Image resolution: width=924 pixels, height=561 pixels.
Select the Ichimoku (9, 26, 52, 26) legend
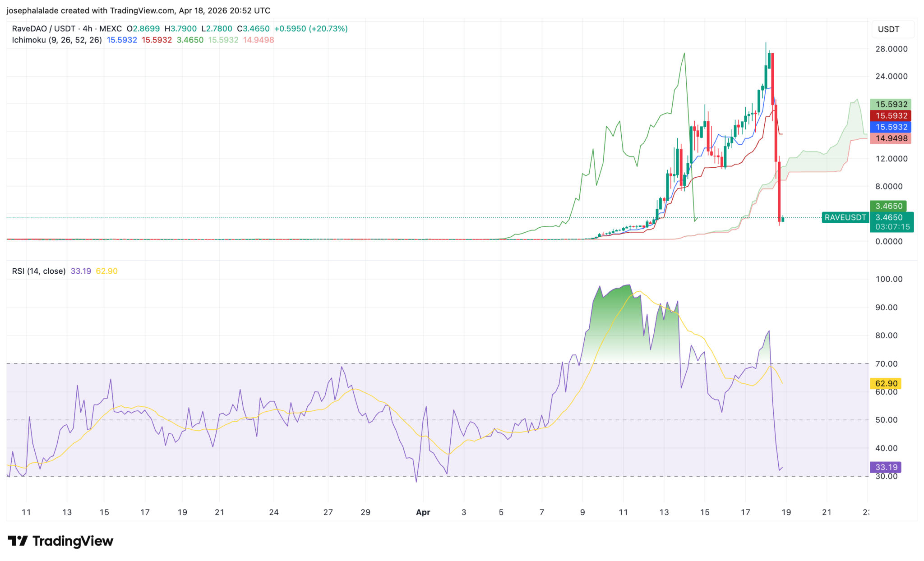[x=57, y=40]
